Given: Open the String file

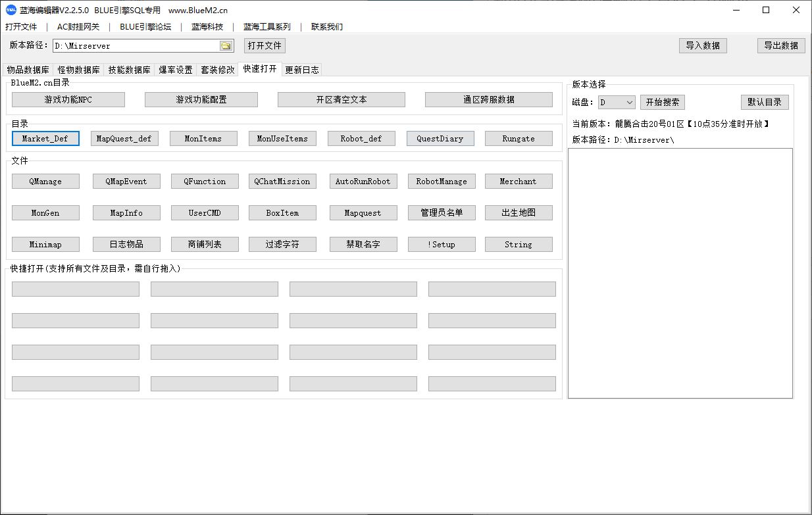Looking at the screenshot, I should pyautogui.click(x=519, y=244).
